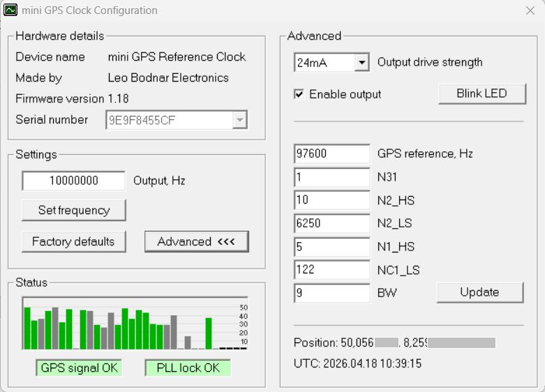545x392 pixels.
Task: Open the output drive strength dropdown
Action: [361, 63]
